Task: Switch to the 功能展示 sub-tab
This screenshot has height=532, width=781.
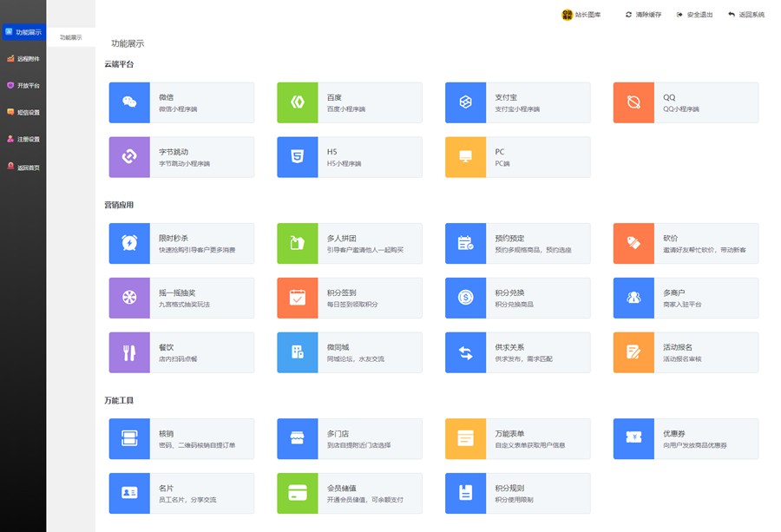Action: (x=71, y=37)
